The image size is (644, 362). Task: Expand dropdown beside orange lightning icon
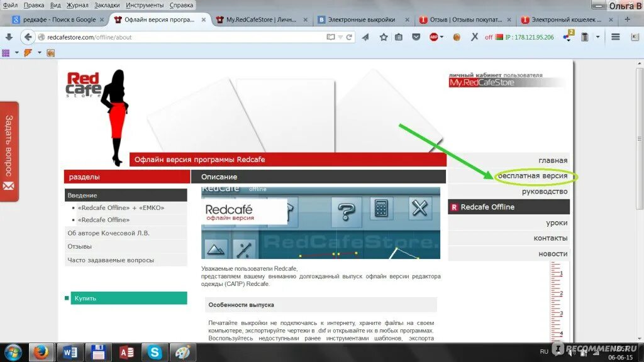click(40, 53)
